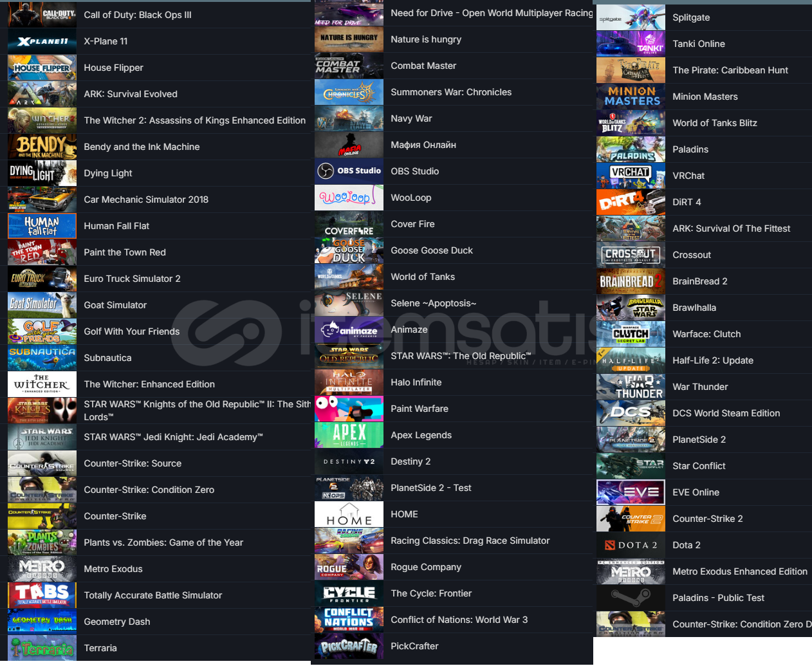Click the Paint Warfare title text

tap(420, 409)
